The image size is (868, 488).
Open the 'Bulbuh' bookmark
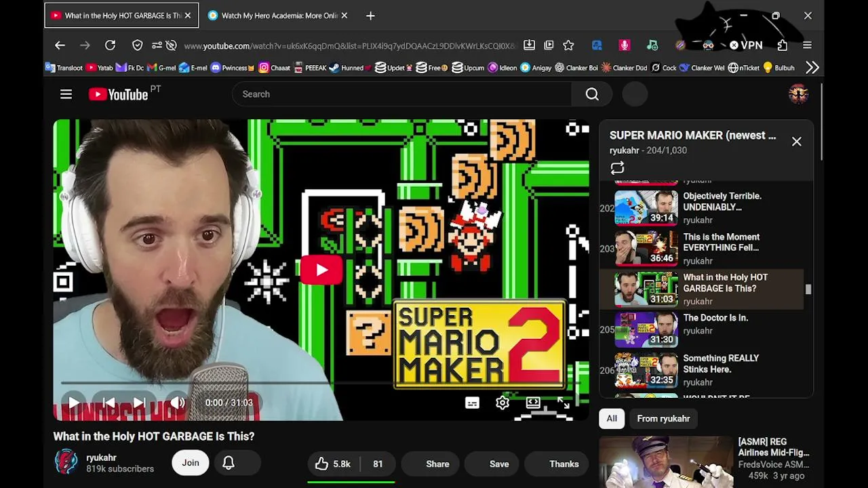779,68
